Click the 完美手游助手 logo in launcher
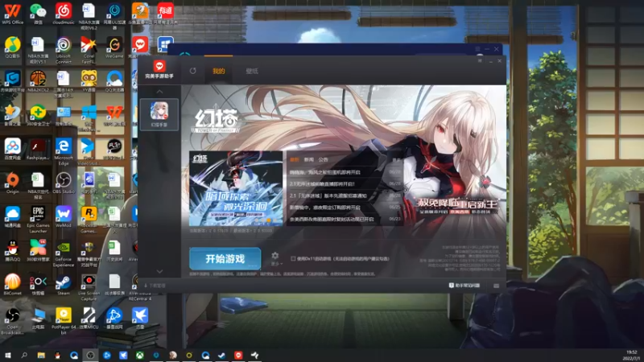Screen dimensions: 644x362 [x=159, y=69]
